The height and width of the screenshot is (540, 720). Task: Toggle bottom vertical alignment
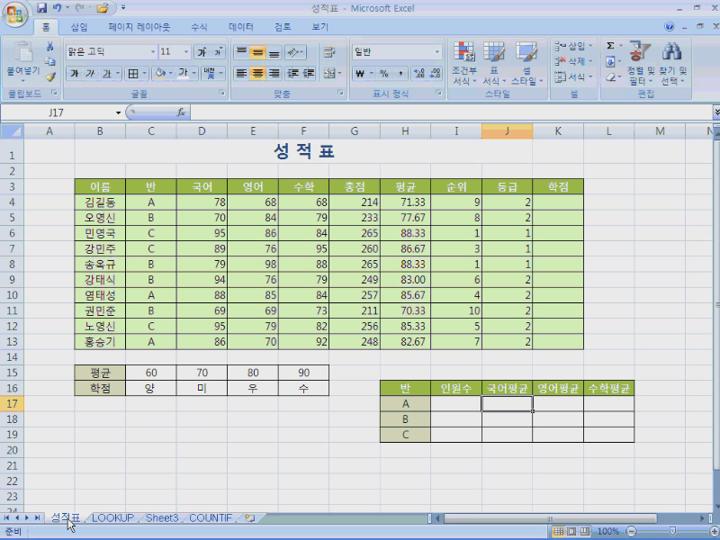point(274,52)
